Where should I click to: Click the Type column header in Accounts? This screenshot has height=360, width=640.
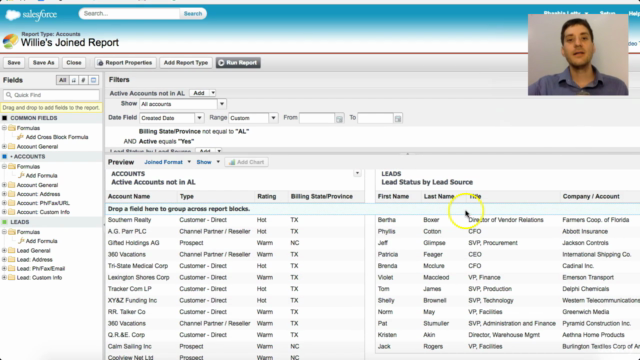187,196
